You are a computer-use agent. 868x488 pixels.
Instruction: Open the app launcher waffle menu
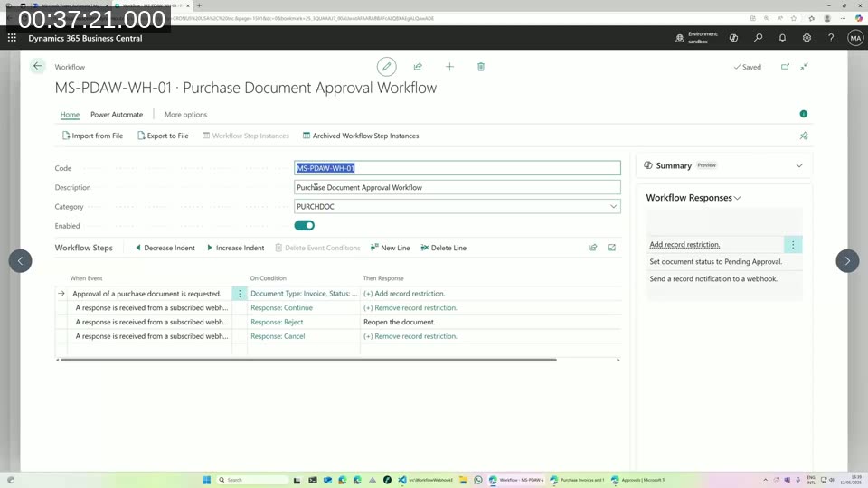pos(12,38)
